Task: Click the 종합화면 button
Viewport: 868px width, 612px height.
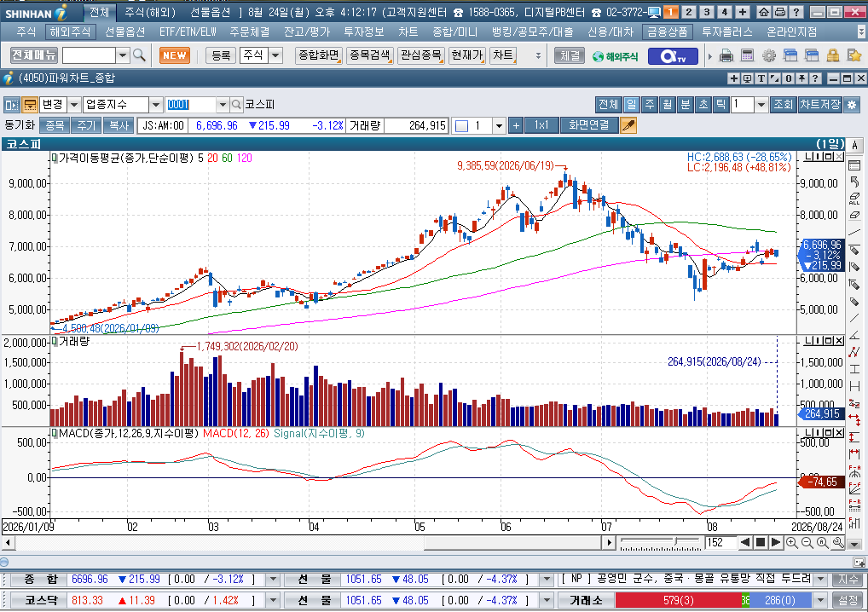Action: [319, 55]
